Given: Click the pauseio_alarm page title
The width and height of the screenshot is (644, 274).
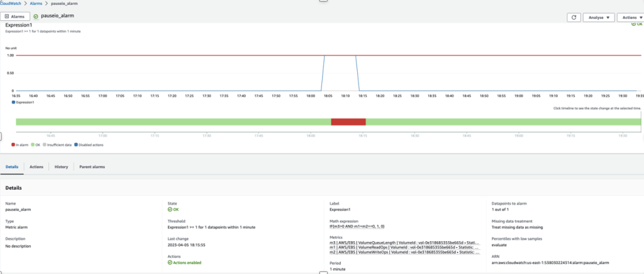Looking at the screenshot, I should pyautogui.click(x=57, y=16).
